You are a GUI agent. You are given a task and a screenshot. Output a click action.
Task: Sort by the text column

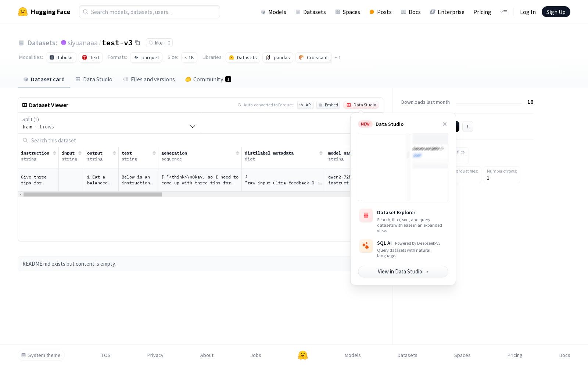[x=154, y=153]
